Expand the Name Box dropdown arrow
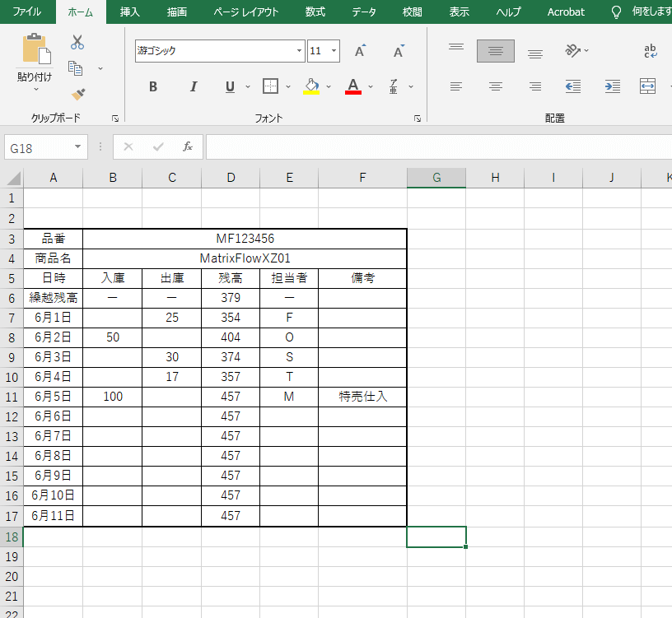Screen dimensions: 672x618 click(x=78, y=147)
